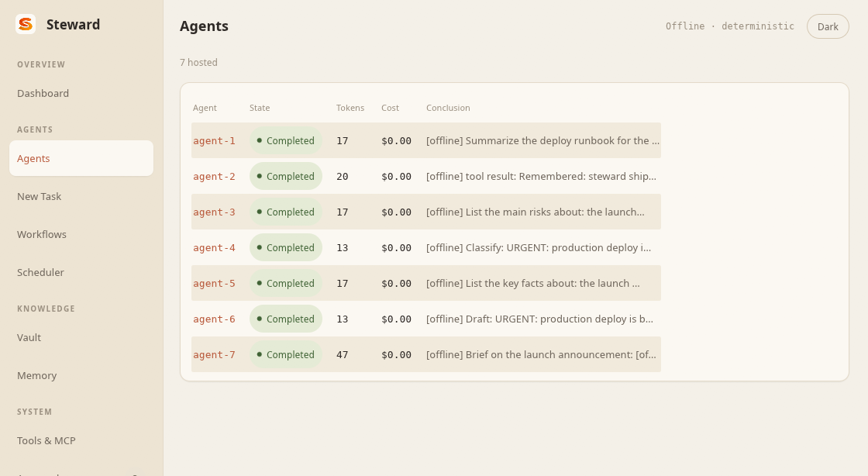Open New Task page
This screenshot has height=476, width=868.
(x=81, y=196)
